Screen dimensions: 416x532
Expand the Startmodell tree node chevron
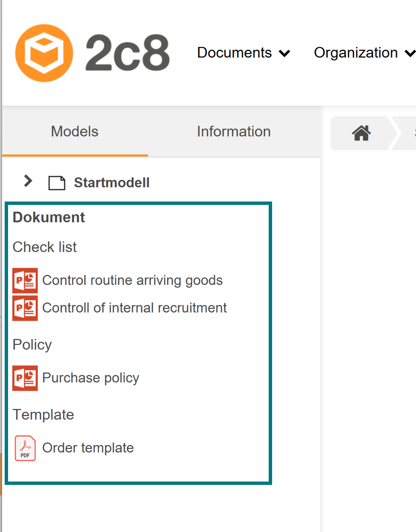click(x=28, y=181)
